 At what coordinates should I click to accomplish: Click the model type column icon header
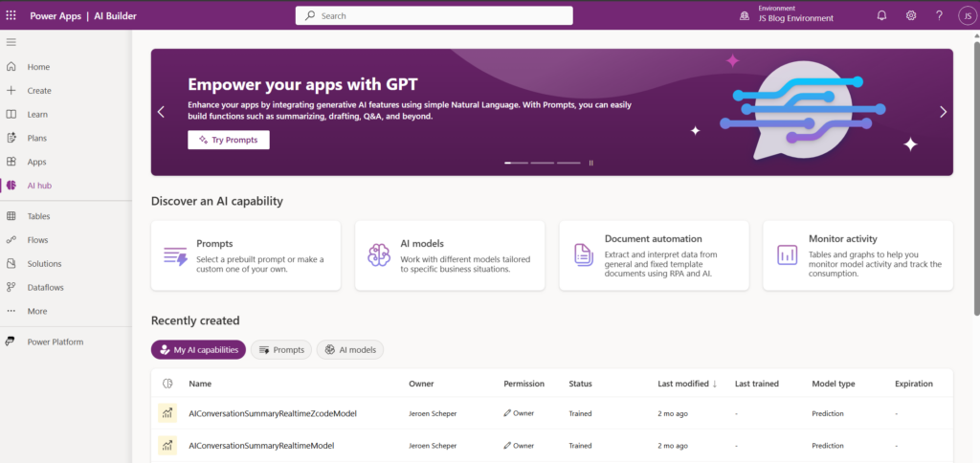coord(167,384)
